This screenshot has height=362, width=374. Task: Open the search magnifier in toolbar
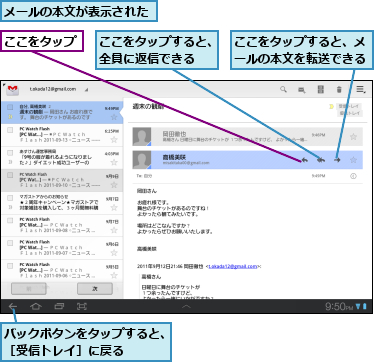(283, 89)
